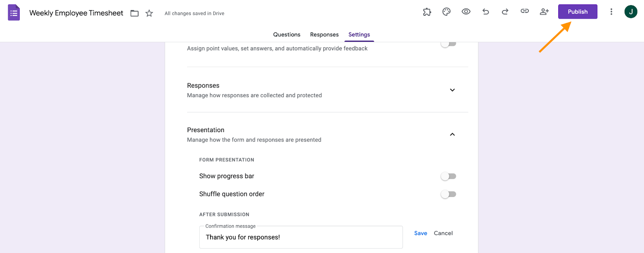Click the undo arrow icon
The image size is (644, 253).
pos(486,12)
